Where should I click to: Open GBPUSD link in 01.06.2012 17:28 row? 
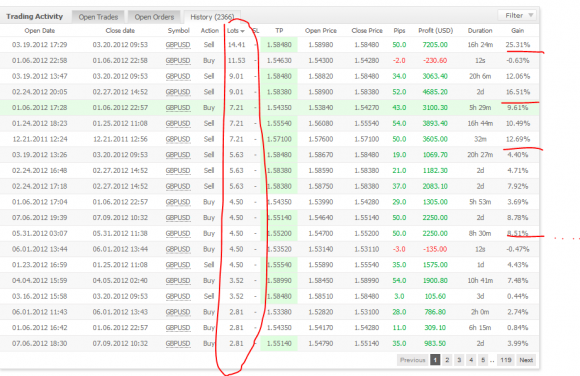coord(178,108)
